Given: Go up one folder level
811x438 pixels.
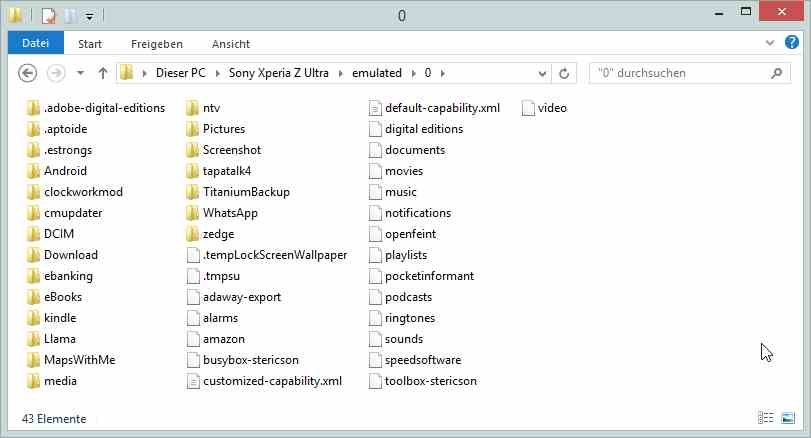Looking at the screenshot, I should pyautogui.click(x=103, y=73).
